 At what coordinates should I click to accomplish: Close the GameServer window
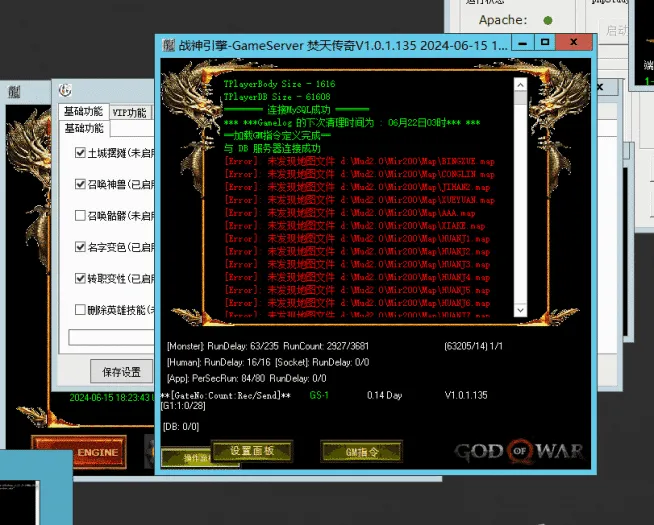click(x=574, y=42)
